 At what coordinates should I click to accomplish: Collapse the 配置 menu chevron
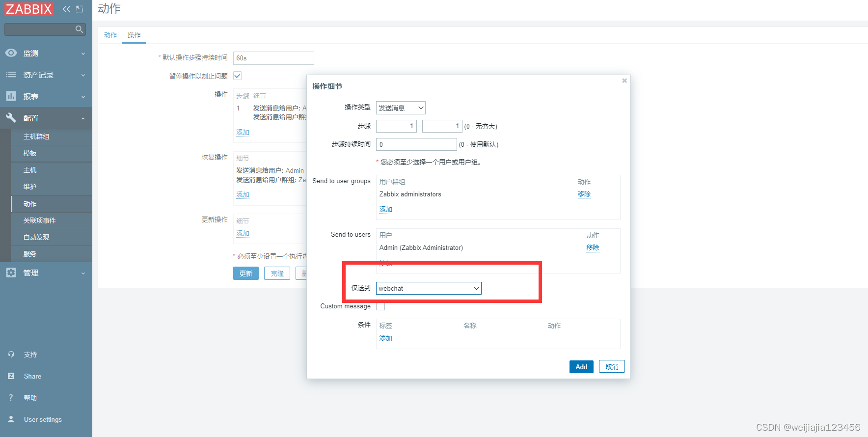[x=83, y=118]
